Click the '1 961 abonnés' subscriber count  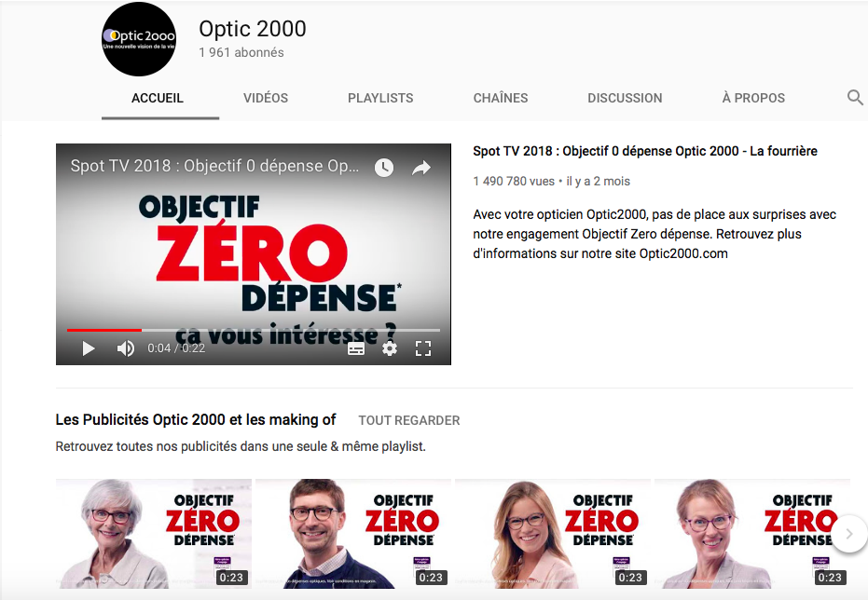(x=241, y=52)
